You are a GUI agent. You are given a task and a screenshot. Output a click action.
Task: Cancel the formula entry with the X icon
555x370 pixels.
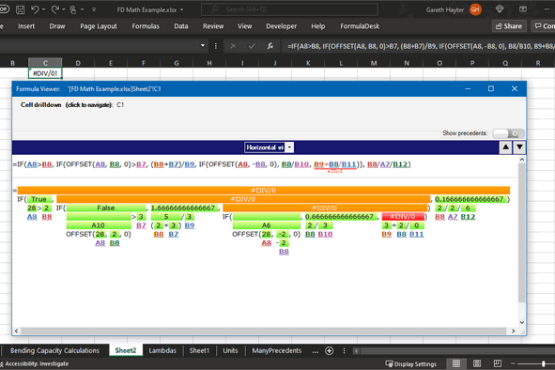233,46
